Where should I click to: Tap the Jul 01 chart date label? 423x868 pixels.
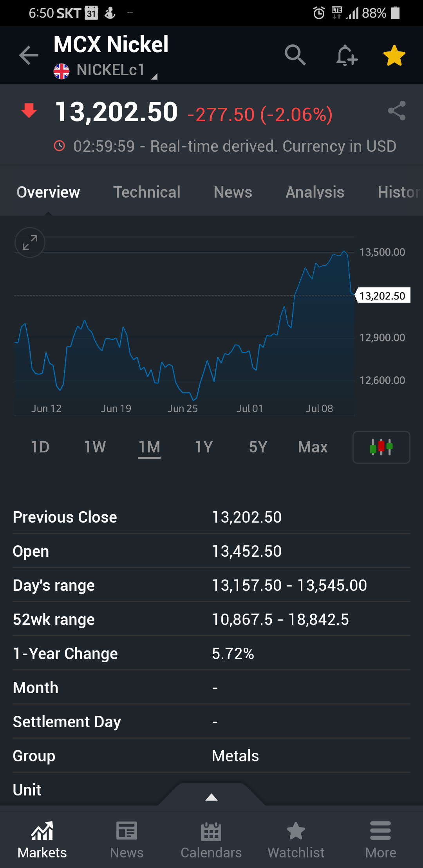249,409
